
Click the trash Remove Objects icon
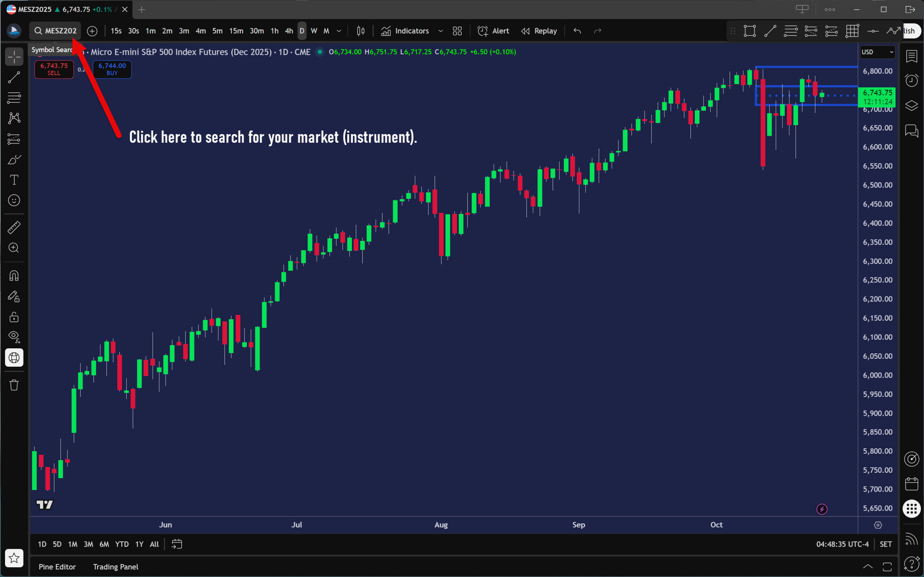14,385
